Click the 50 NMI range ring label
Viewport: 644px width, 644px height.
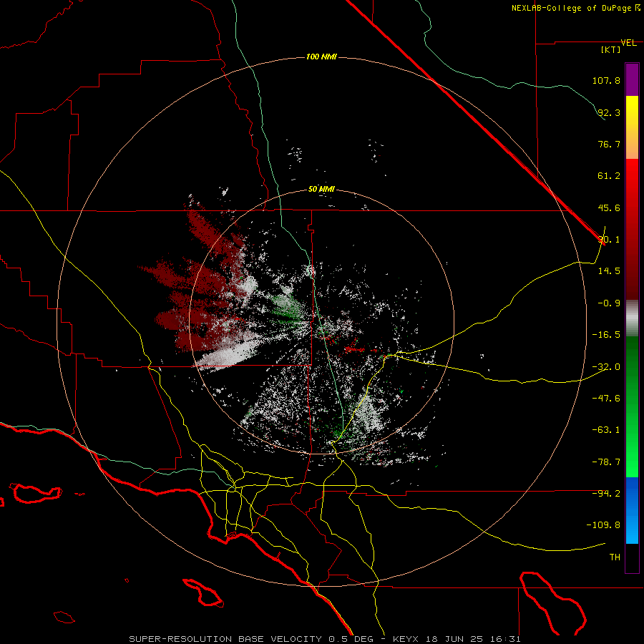[x=321, y=190]
